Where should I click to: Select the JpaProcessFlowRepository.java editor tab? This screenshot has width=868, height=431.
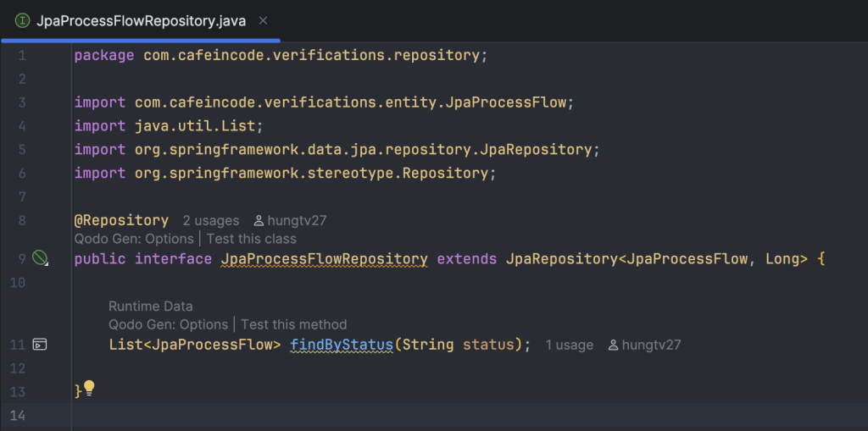tap(141, 21)
